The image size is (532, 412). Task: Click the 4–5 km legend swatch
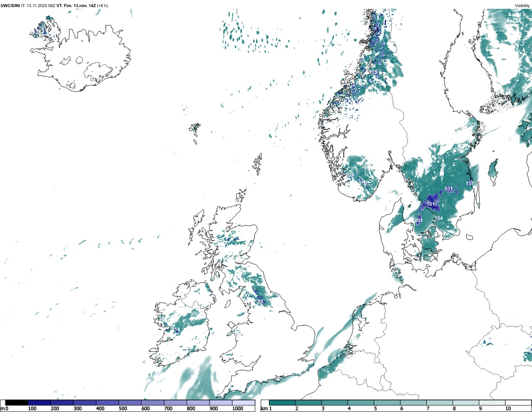pyautogui.click(x=361, y=403)
